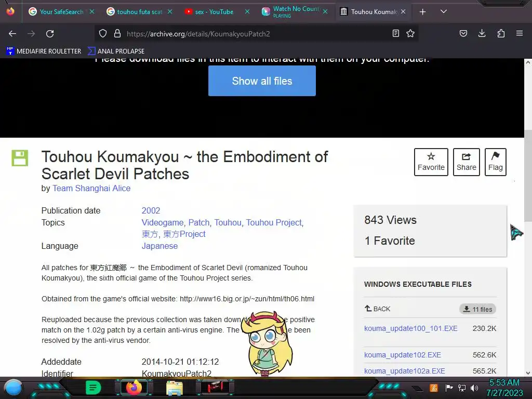The width and height of the screenshot is (532, 399).
Task: Click the Star Butterfly desktop mascot
Action: [x=267, y=343]
